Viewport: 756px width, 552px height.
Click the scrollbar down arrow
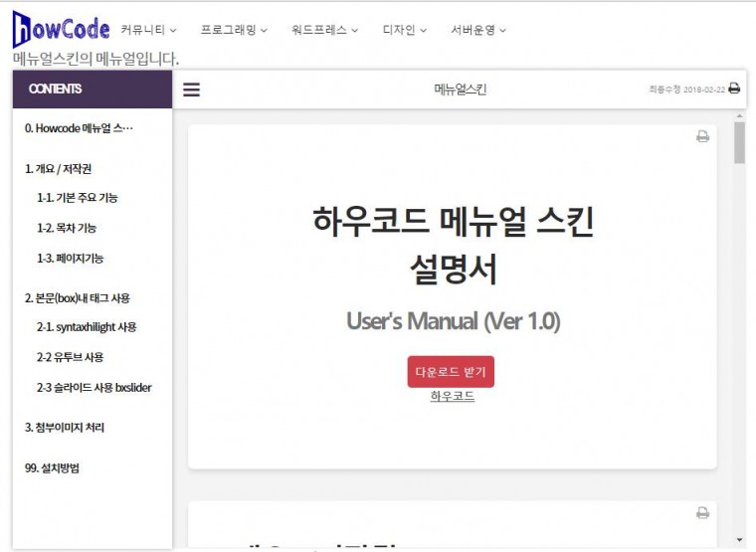tap(739, 540)
